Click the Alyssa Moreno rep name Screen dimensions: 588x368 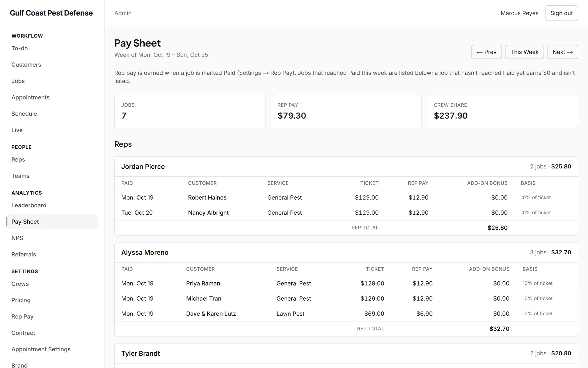point(145,253)
